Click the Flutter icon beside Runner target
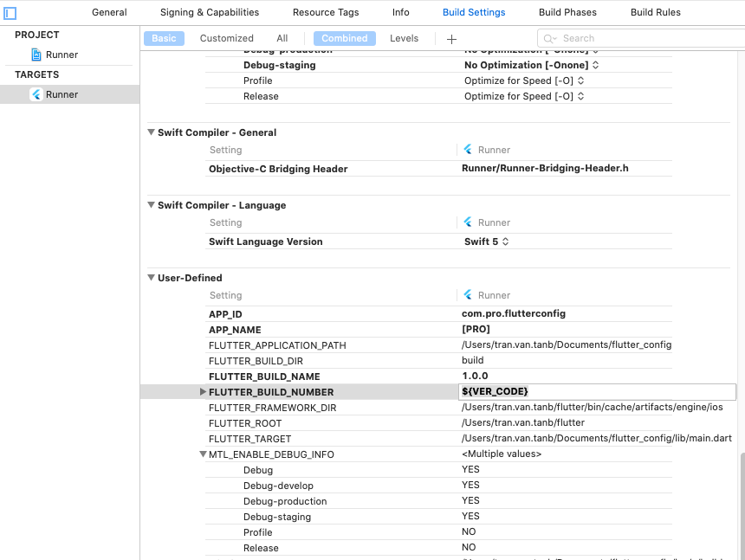Screen dimensions: 745x560 [x=36, y=94]
